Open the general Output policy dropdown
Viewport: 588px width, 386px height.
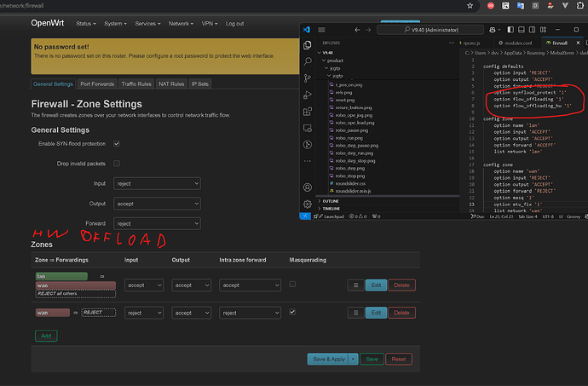click(x=157, y=204)
